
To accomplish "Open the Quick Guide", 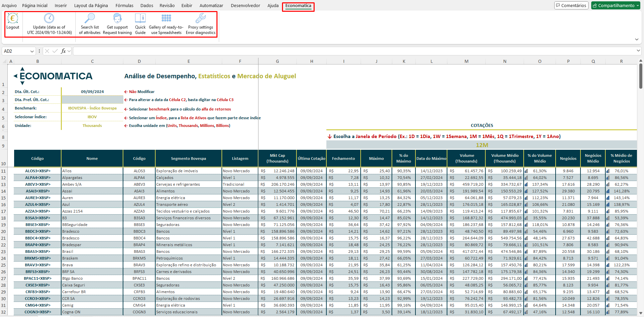I will click(140, 24).
